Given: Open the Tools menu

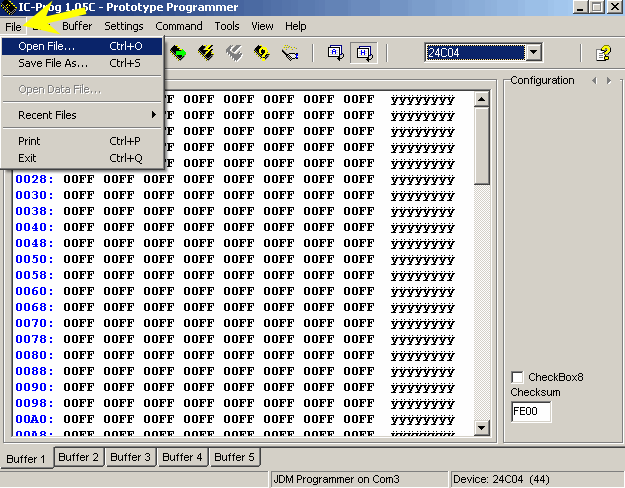Looking at the screenshot, I should (x=227, y=26).
